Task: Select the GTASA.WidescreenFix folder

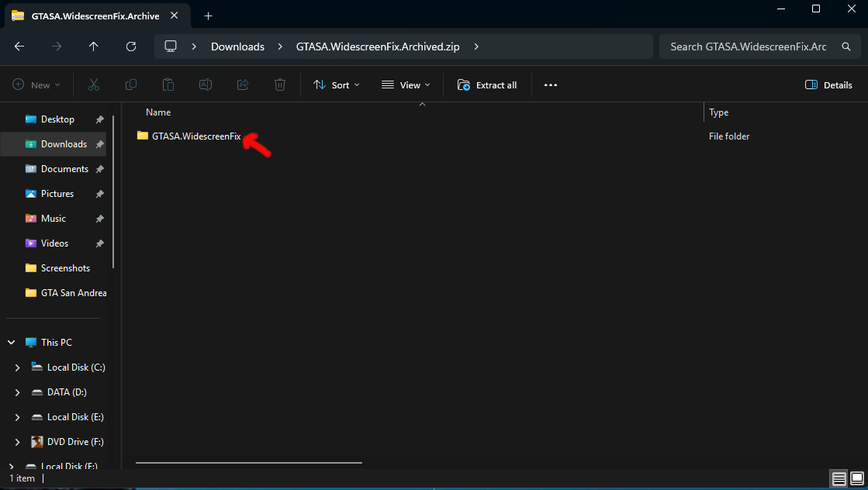Action: (196, 136)
